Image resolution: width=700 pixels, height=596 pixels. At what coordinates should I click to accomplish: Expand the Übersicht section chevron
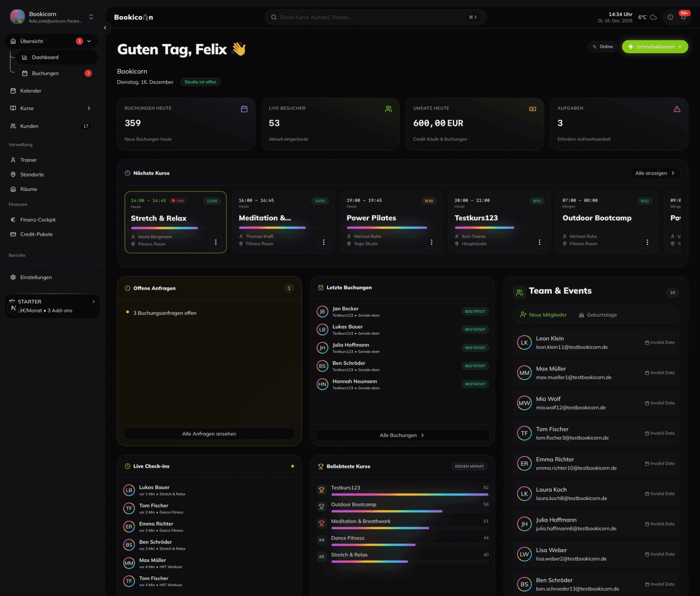pos(89,41)
